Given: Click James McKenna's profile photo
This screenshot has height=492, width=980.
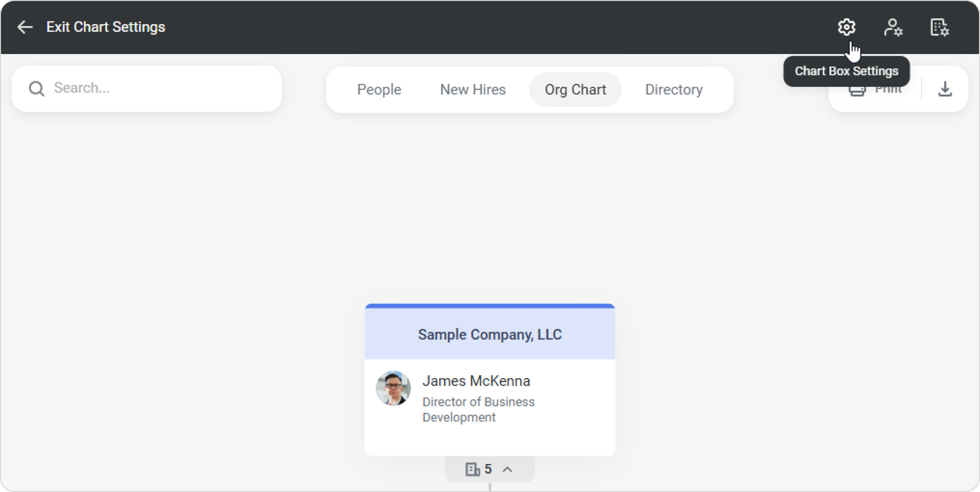Looking at the screenshot, I should click(x=393, y=388).
